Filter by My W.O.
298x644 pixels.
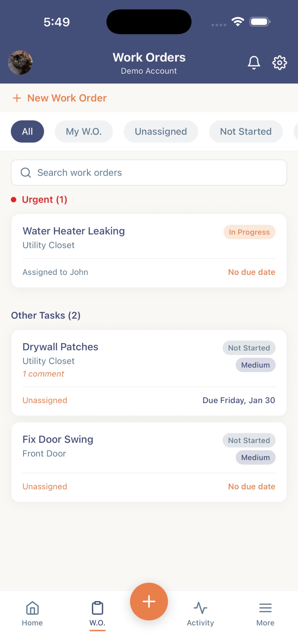pyautogui.click(x=84, y=131)
